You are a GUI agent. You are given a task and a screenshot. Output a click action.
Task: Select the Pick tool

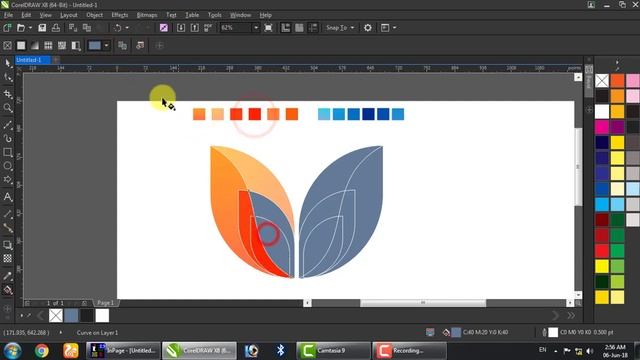[x=7, y=63]
